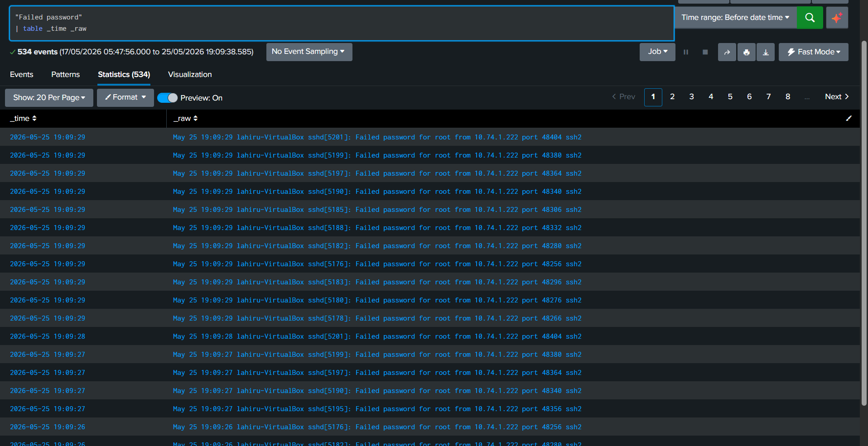Click the 19:09:28 timestamp cell
Image resolution: width=868 pixels, height=446 pixels.
[x=48, y=336]
